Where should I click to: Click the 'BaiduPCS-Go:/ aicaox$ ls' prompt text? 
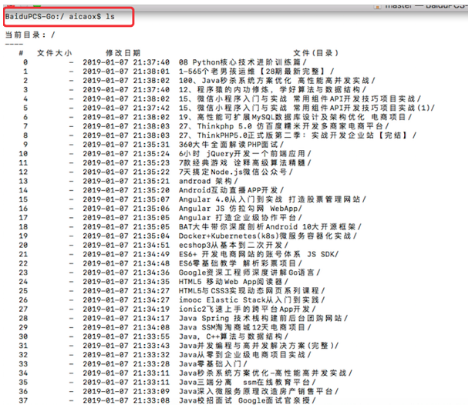click(60, 16)
